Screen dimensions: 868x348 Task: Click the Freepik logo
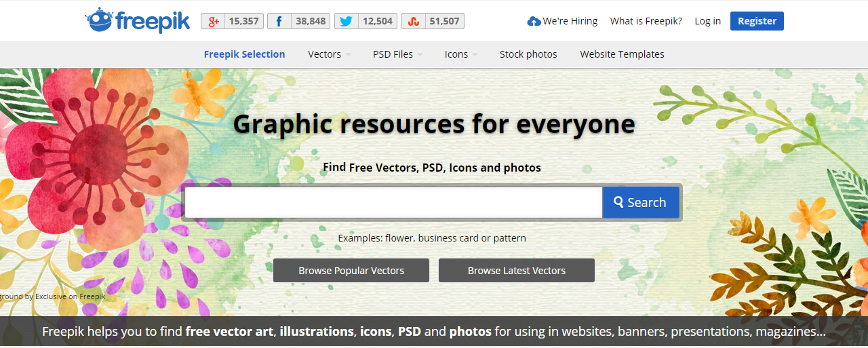138,20
